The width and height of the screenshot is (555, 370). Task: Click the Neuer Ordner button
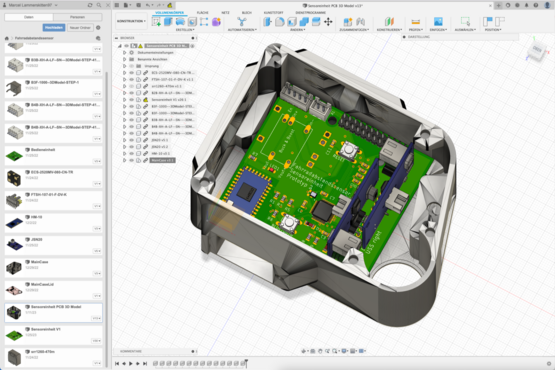(x=80, y=28)
